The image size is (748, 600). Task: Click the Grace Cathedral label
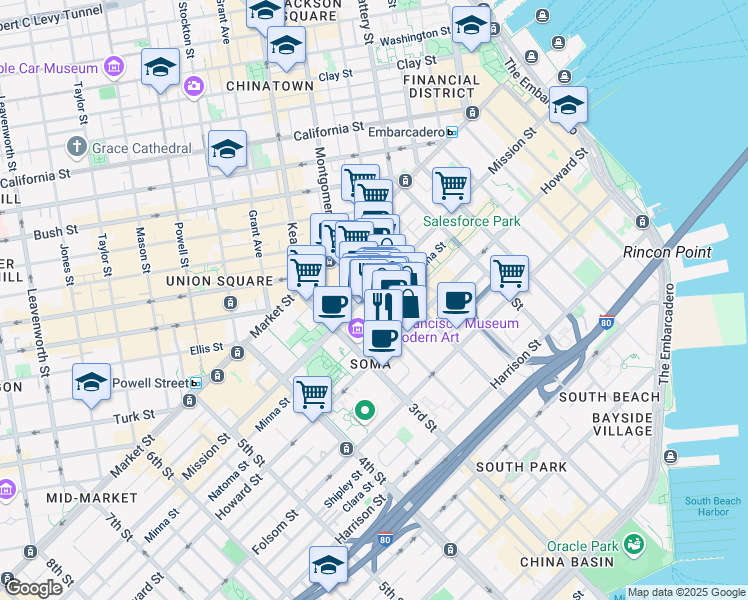pos(141,148)
